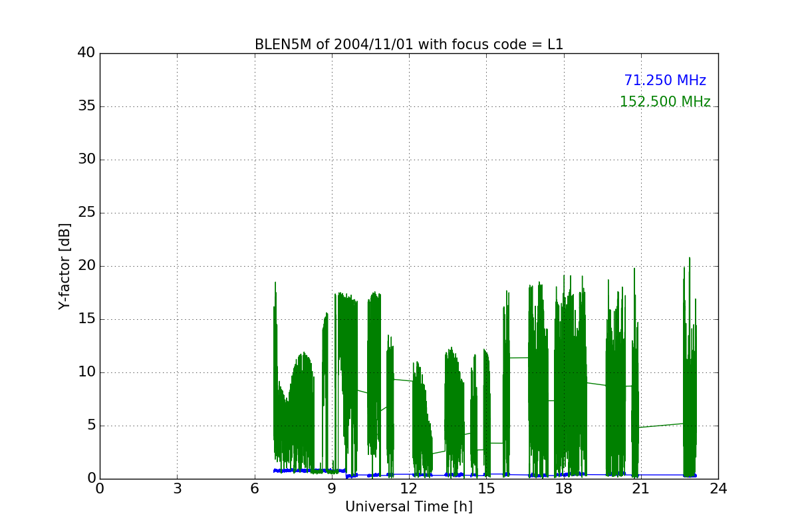
Task: Click the x-axis tick label 24
Action: (x=718, y=489)
